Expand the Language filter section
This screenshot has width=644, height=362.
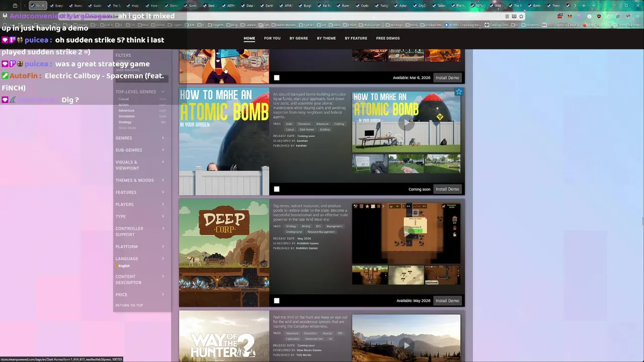pos(140,258)
